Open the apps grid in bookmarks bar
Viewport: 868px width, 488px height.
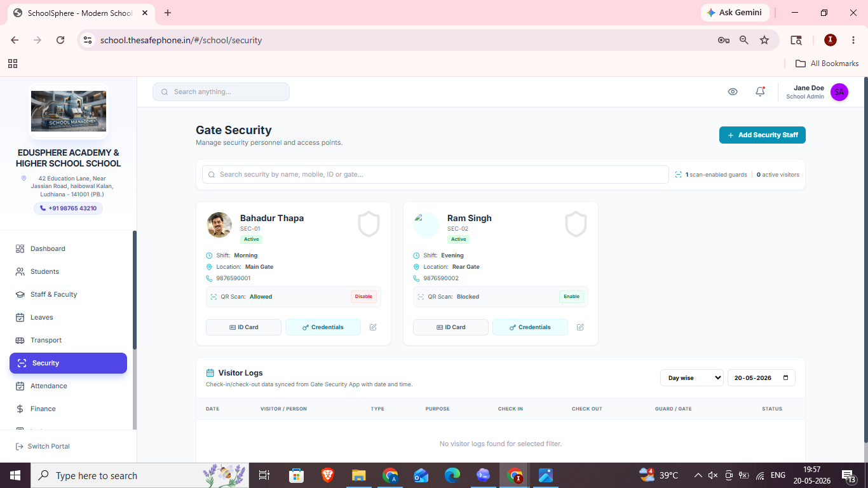[13, 64]
